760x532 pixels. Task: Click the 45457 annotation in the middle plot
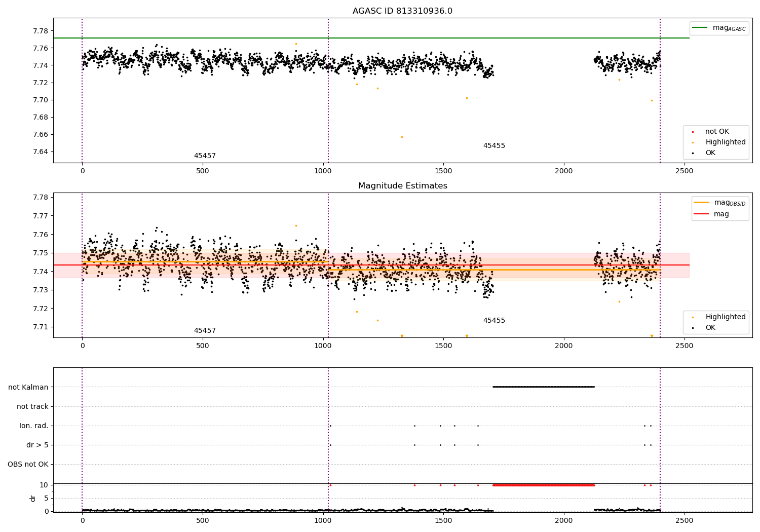[x=205, y=331]
